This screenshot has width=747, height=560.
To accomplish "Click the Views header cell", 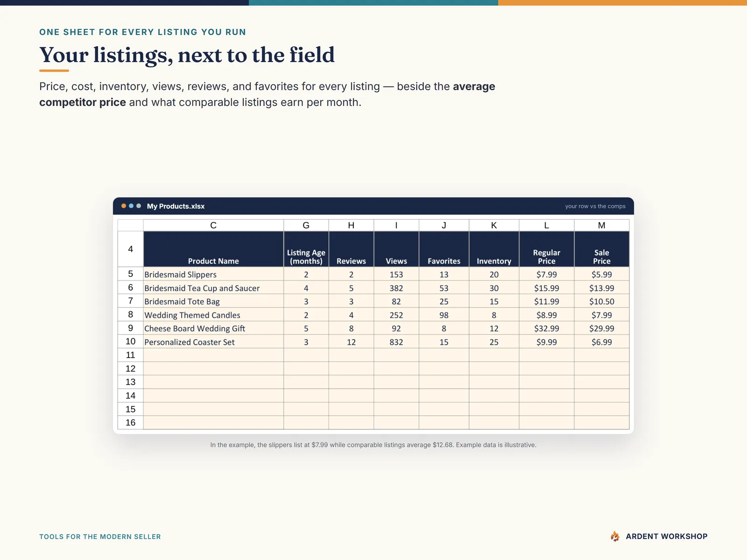I will pyautogui.click(x=396, y=249).
